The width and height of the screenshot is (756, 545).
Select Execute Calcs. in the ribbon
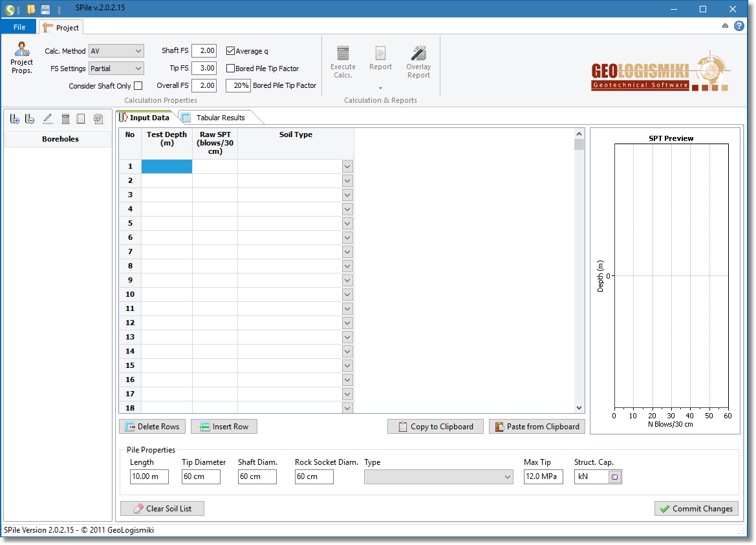tap(343, 61)
